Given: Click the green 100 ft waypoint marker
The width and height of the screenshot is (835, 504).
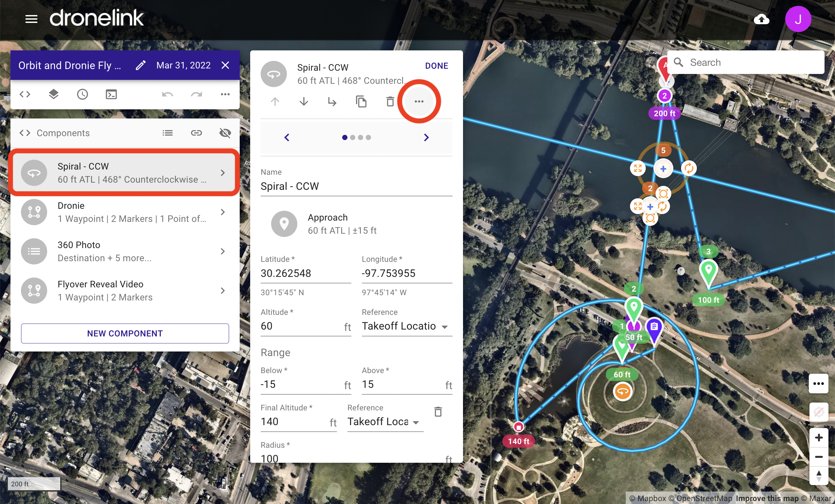Looking at the screenshot, I should pyautogui.click(x=708, y=274).
